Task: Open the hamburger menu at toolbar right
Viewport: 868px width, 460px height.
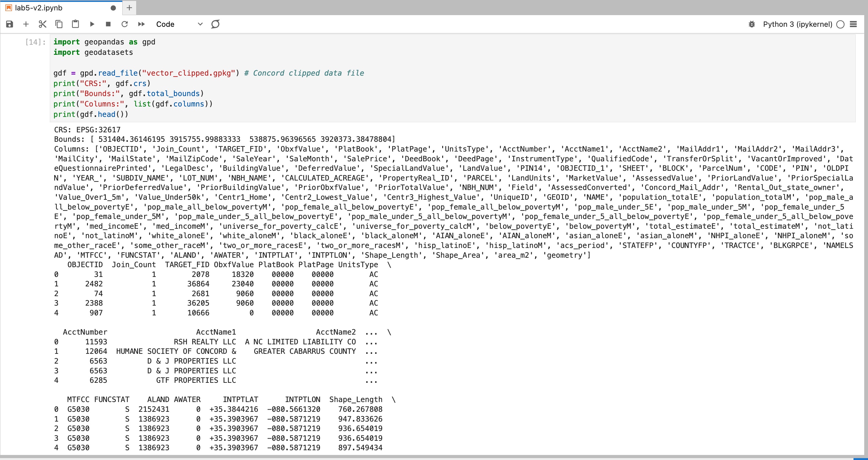Action: pos(854,24)
